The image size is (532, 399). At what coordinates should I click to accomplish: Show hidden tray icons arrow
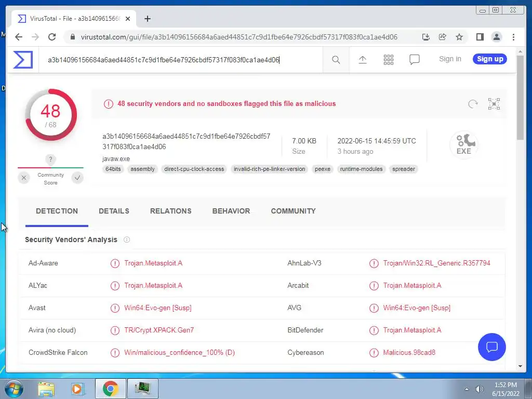(467, 389)
